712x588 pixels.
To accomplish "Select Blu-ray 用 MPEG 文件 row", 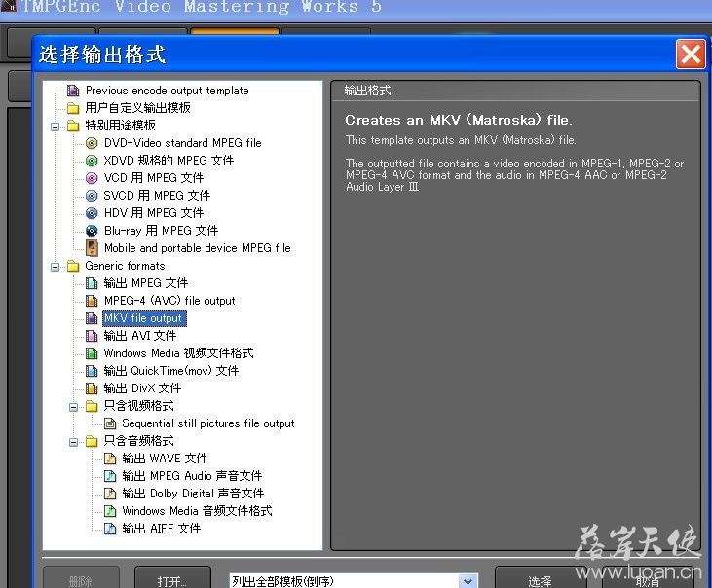I will (x=162, y=231).
